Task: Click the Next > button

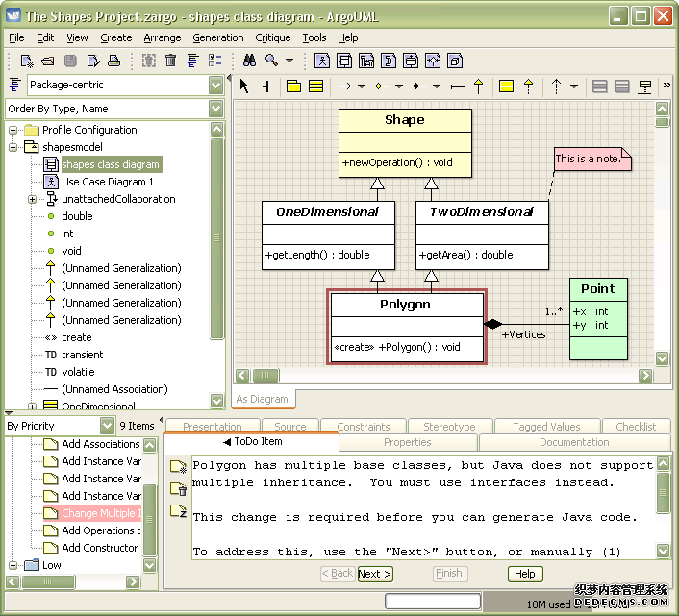Action: [x=375, y=574]
